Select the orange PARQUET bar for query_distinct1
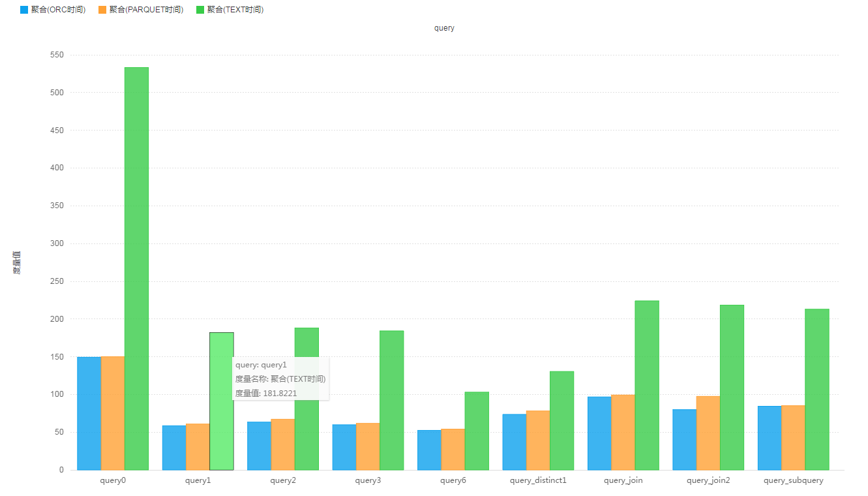This screenshot has height=496, width=868. [538, 440]
